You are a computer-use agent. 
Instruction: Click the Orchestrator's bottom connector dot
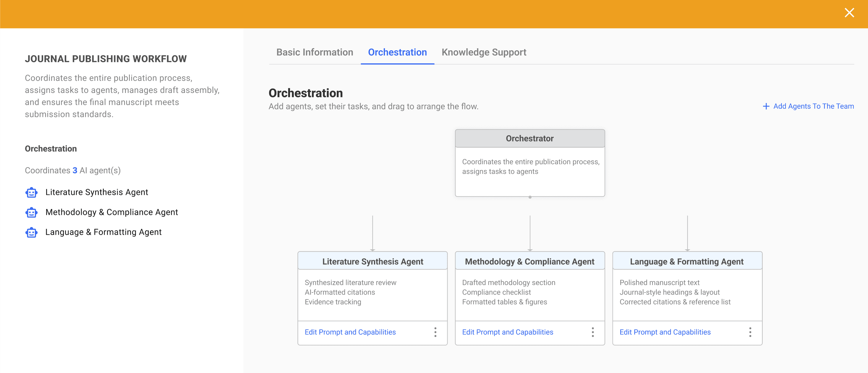coord(530,197)
